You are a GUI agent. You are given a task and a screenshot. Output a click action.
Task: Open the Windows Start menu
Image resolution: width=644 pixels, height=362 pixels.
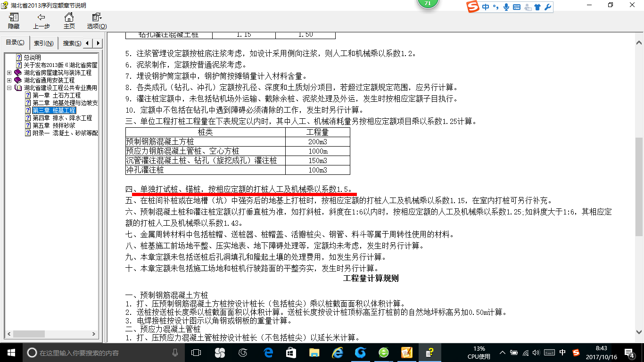pos(11,353)
